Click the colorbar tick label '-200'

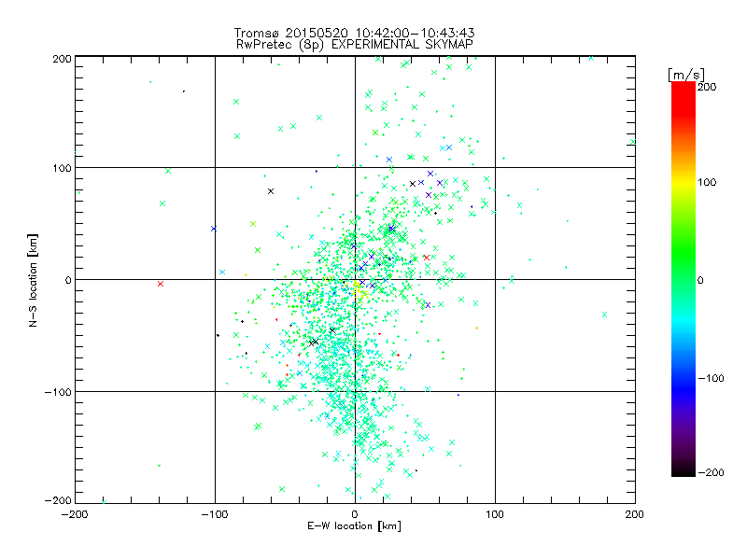click(x=711, y=472)
